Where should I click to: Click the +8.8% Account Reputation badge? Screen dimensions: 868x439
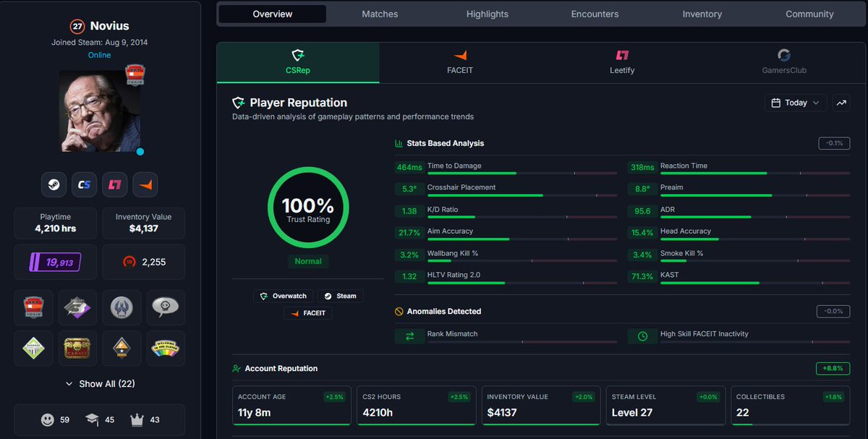point(833,368)
